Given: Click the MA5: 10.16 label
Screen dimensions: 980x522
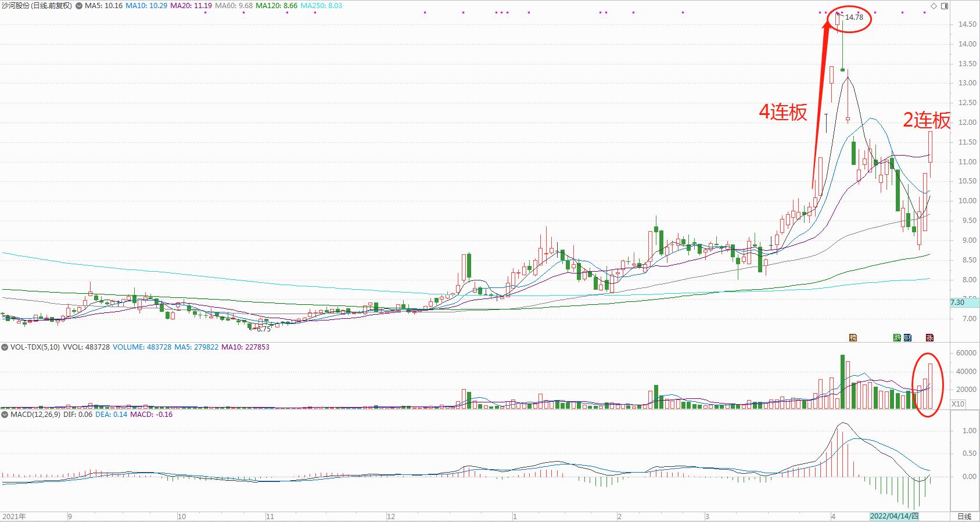Looking at the screenshot, I should [x=103, y=6].
